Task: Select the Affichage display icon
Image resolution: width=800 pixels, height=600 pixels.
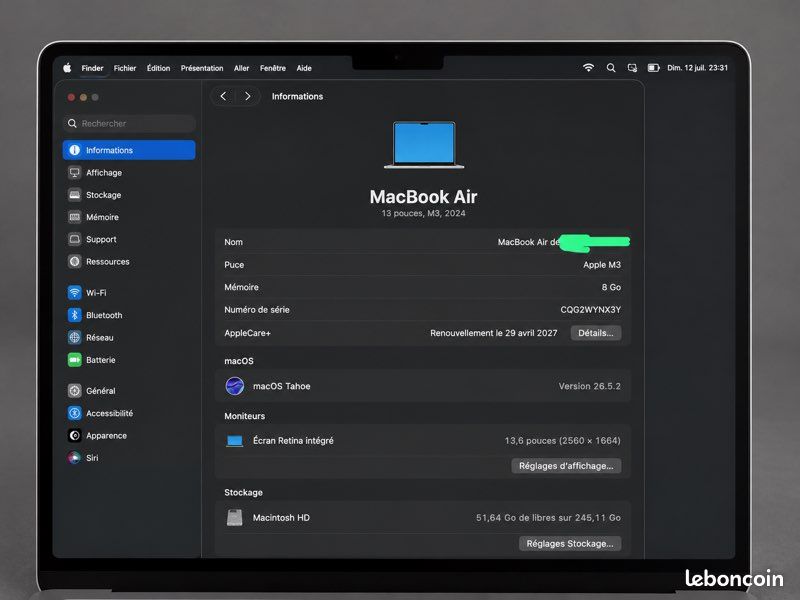Action: [x=74, y=172]
